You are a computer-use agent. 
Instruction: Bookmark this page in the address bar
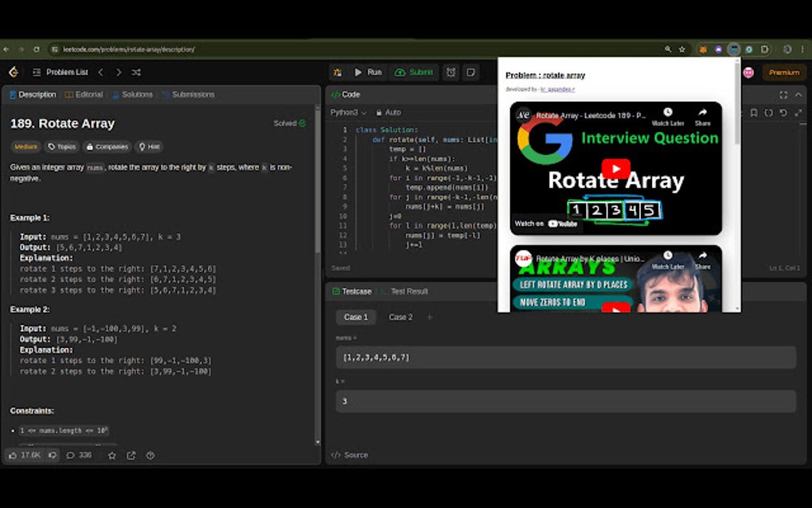pos(681,49)
